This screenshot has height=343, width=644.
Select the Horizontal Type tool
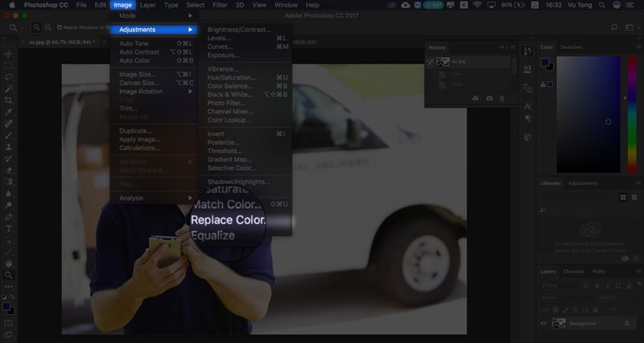8,229
